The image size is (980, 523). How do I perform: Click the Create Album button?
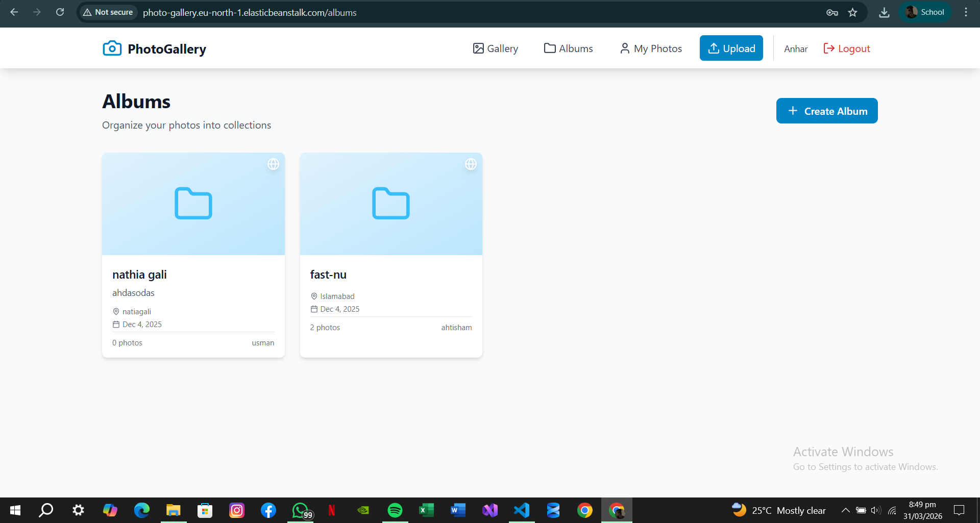tap(826, 111)
